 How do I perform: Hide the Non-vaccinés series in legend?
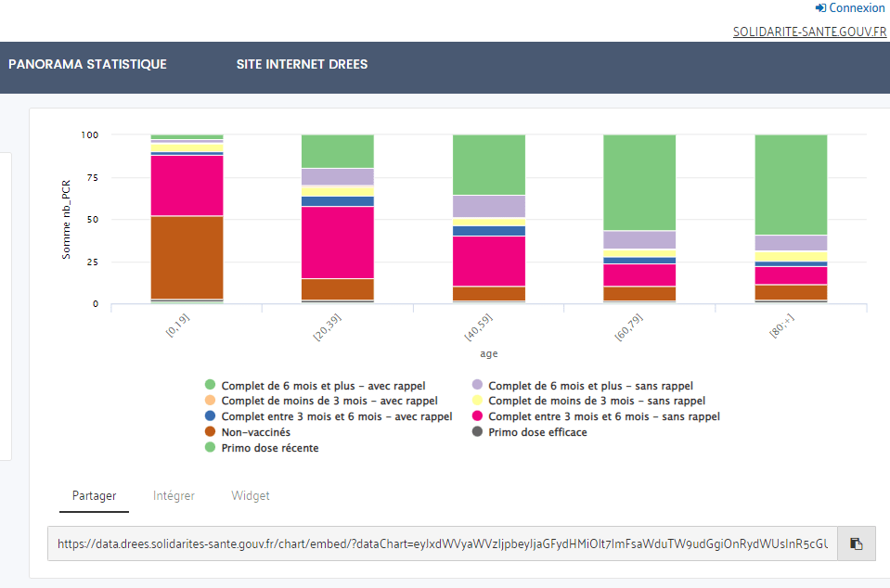pyautogui.click(x=255, y=432)
